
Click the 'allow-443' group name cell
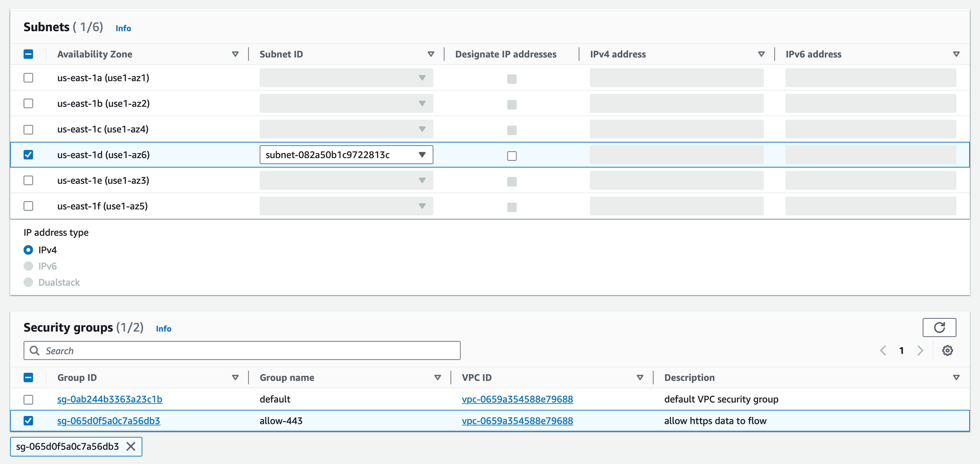point(281,420)
